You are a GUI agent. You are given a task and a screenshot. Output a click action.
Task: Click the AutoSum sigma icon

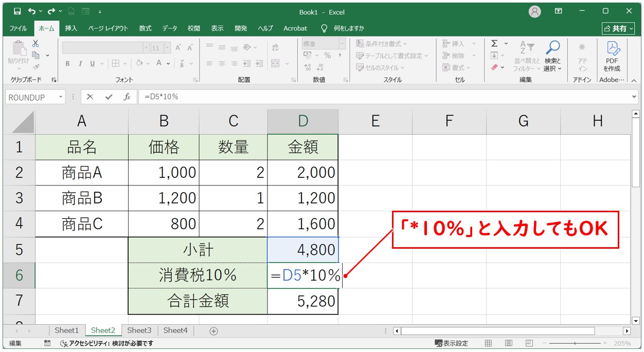(494, 44)
